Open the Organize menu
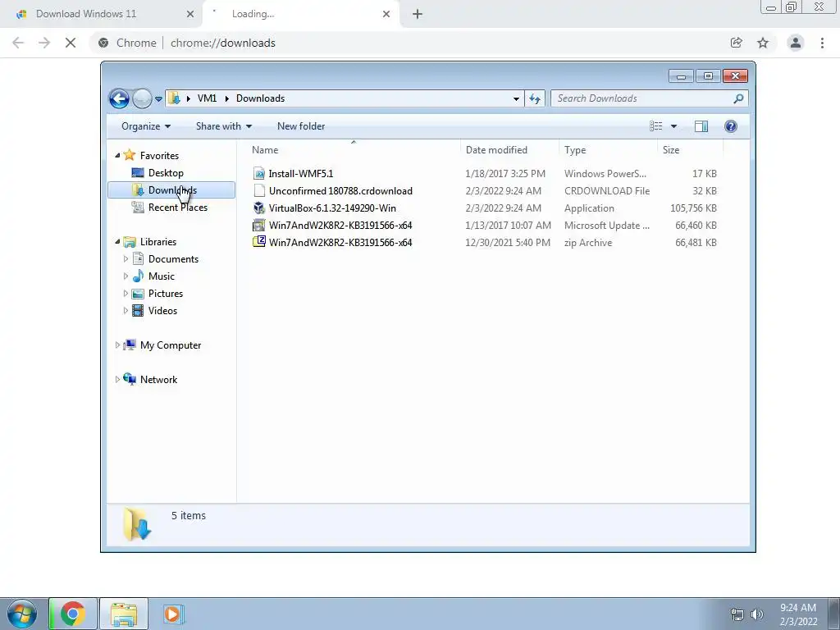The height and width of the screenshot is (630, 840). point(146,126)
